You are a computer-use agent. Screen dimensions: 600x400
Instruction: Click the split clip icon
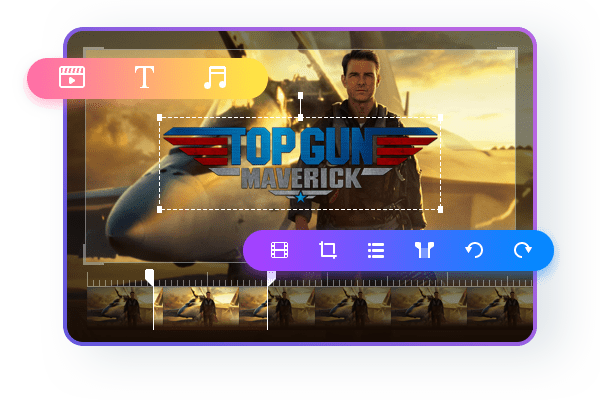(x=424, y=250)
